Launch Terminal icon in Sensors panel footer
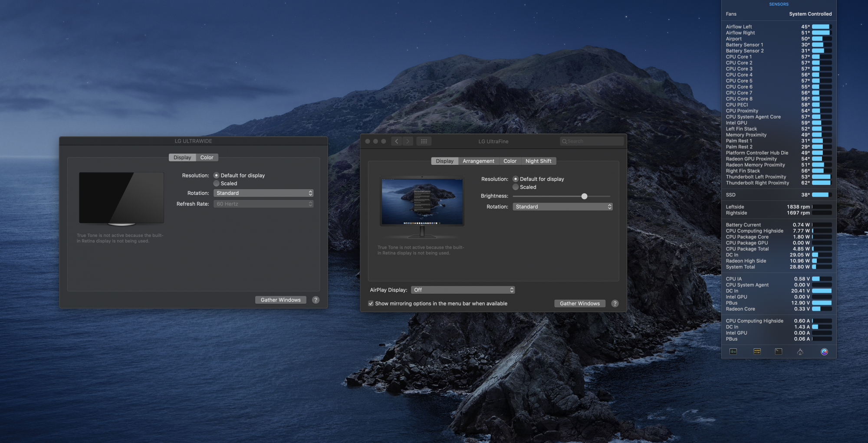The width and height of the screenshot is (868, 443). (x=779, y=351)
